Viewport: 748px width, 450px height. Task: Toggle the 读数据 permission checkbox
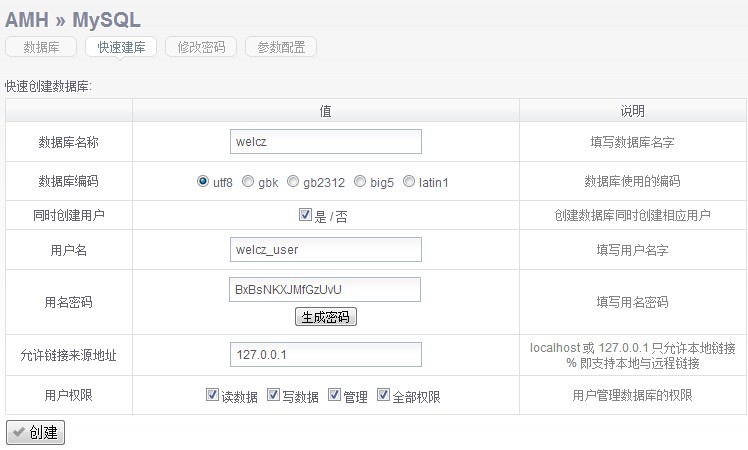point(212,395)
